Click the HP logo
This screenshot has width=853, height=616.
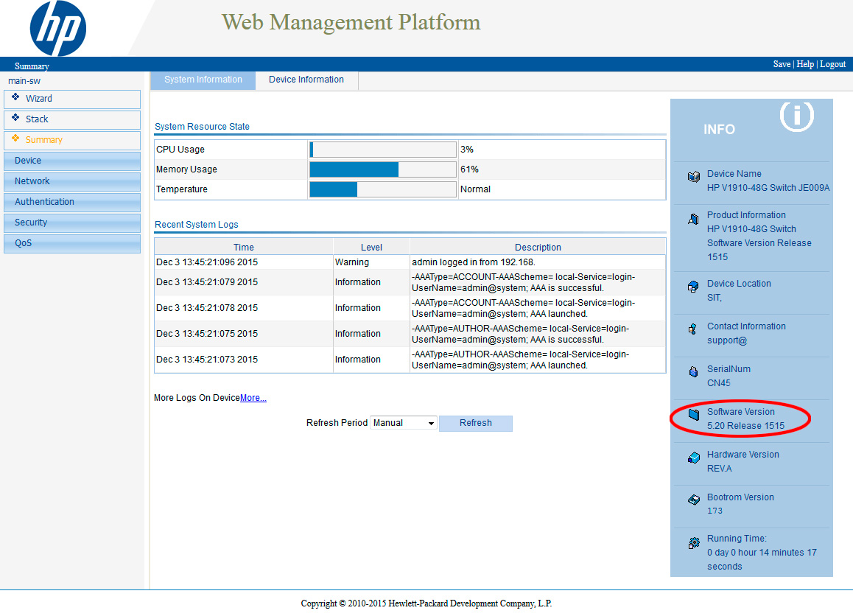57,28
